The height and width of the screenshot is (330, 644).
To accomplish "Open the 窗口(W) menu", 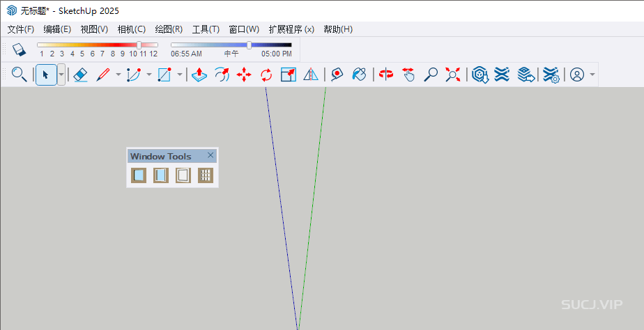I will point(244,29).
